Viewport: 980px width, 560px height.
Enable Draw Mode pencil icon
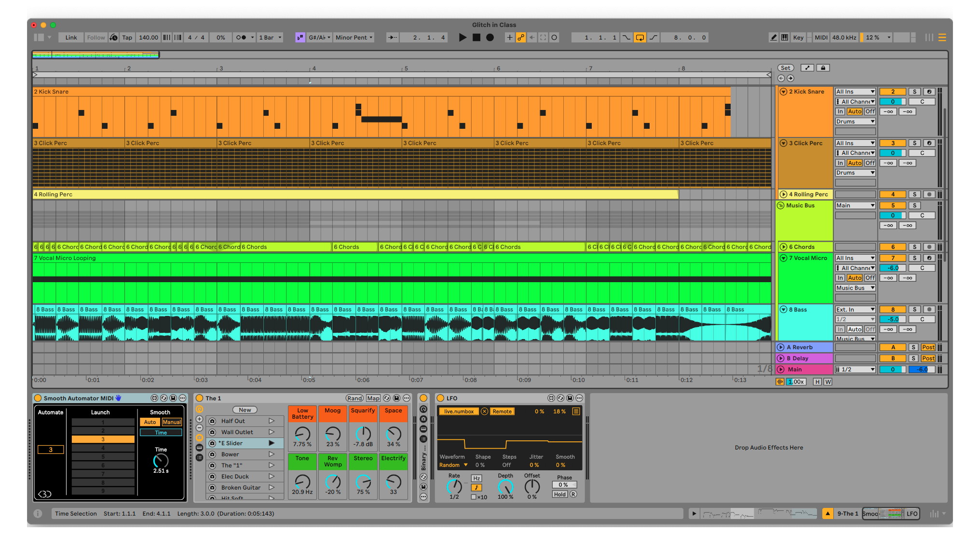[774, 38]
